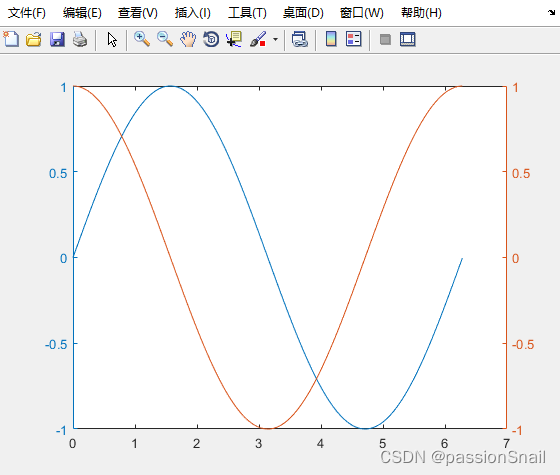The height and width of the screenshot is (475, 560).
Task: Open the 插入(I) menu
Action: (192, 13)
